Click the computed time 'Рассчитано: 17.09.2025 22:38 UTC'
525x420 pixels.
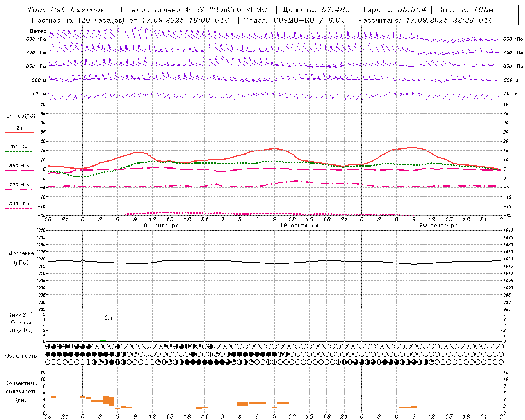426,20
